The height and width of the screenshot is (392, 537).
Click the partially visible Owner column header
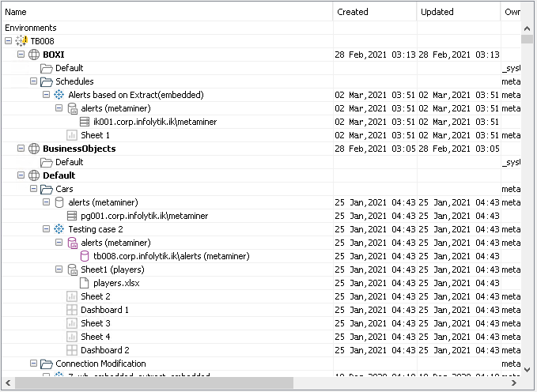(x=511, y=12)
